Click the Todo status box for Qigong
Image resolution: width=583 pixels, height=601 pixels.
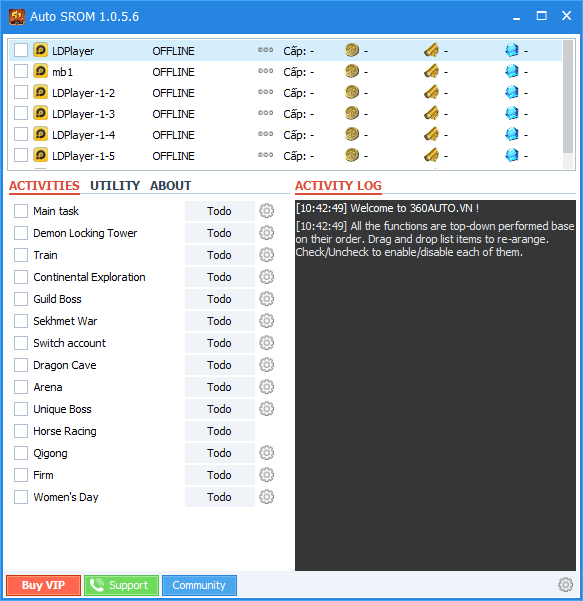coord(220,453)
